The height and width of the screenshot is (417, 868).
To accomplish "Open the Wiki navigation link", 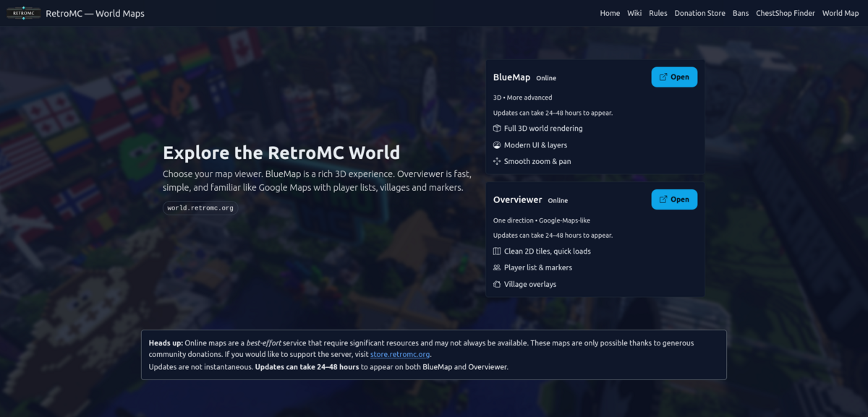I will 634,13.
